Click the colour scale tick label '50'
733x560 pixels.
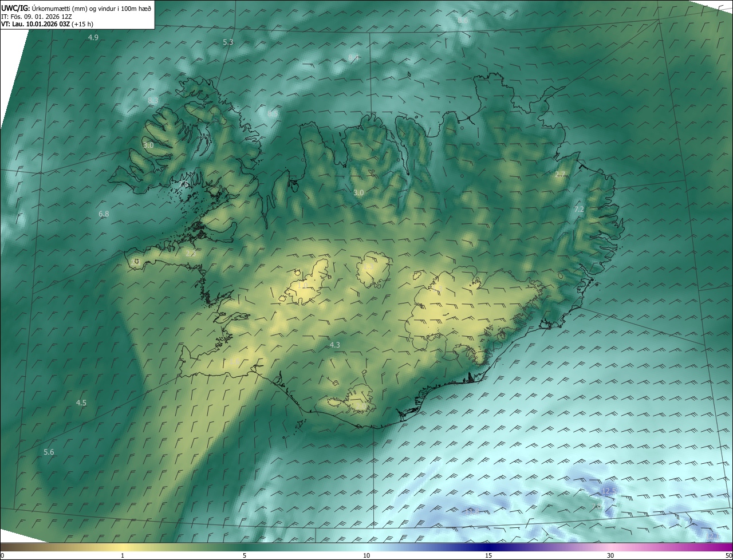728,556
